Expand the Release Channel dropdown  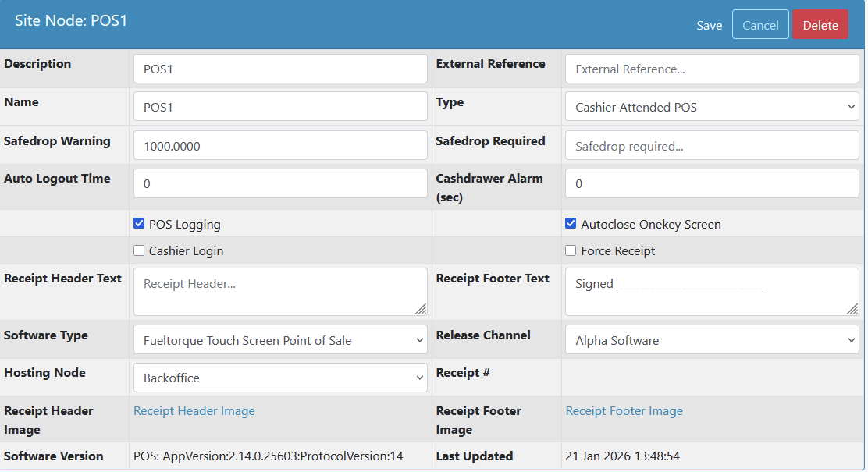tap(712, 339)
